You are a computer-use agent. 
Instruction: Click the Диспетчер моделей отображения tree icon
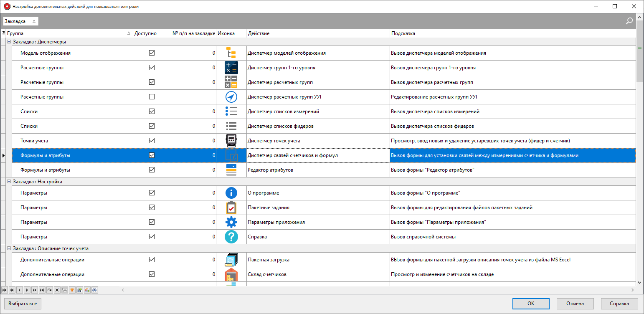point(231,53)
